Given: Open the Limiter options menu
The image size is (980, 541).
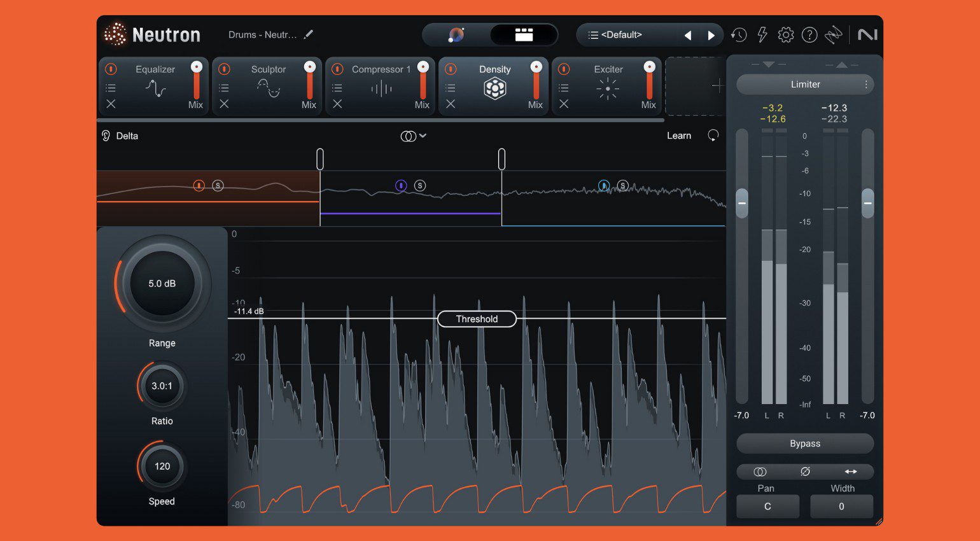Looking at the screenshot, I should coord(865,84).
